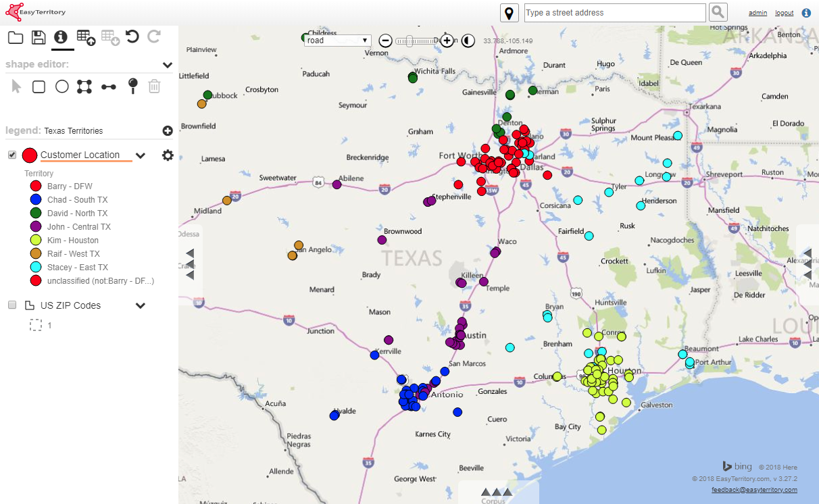
Task: Collapse the shape editor section chevron
Action: 168,66
